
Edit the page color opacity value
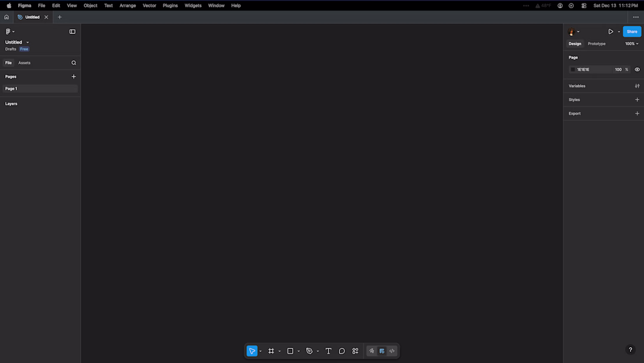[618, 70]
